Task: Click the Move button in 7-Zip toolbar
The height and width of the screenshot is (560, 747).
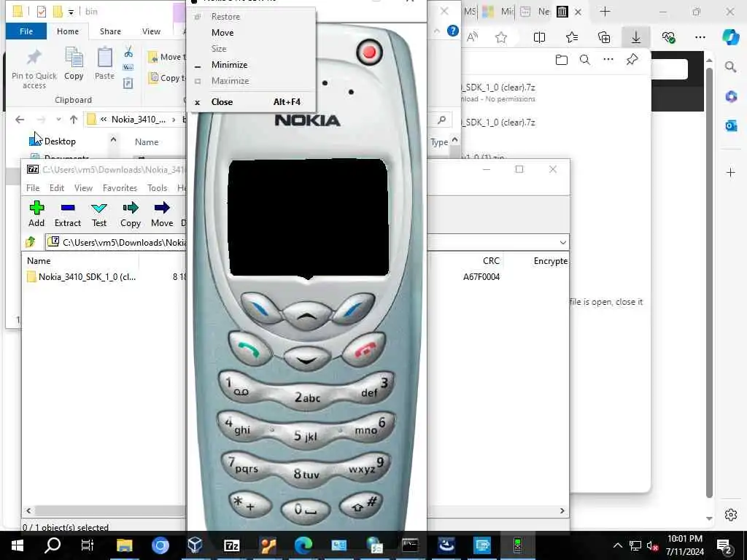Action: coord(162,214)
